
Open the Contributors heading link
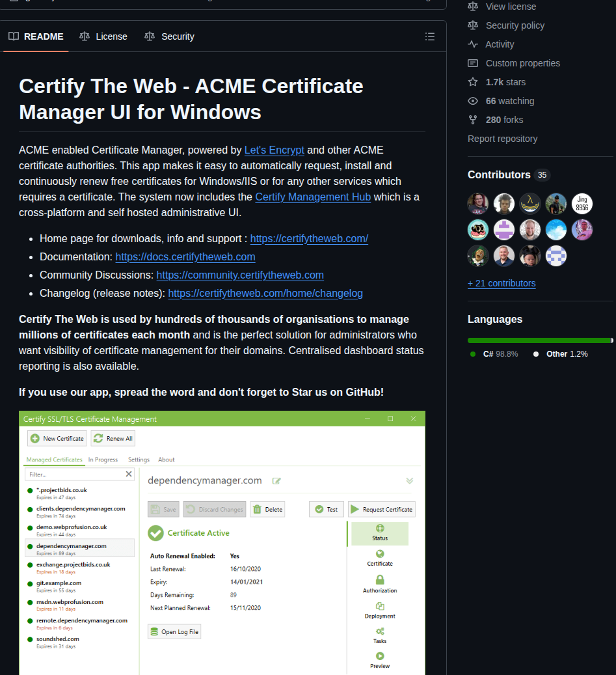coord(499,175)
